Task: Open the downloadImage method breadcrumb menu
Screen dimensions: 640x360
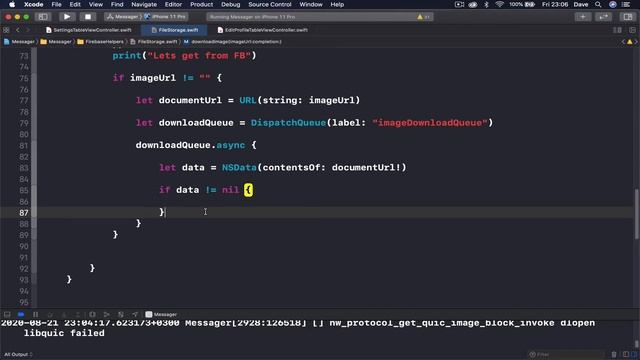Action: pyautogui.click(x=232, y=42)
